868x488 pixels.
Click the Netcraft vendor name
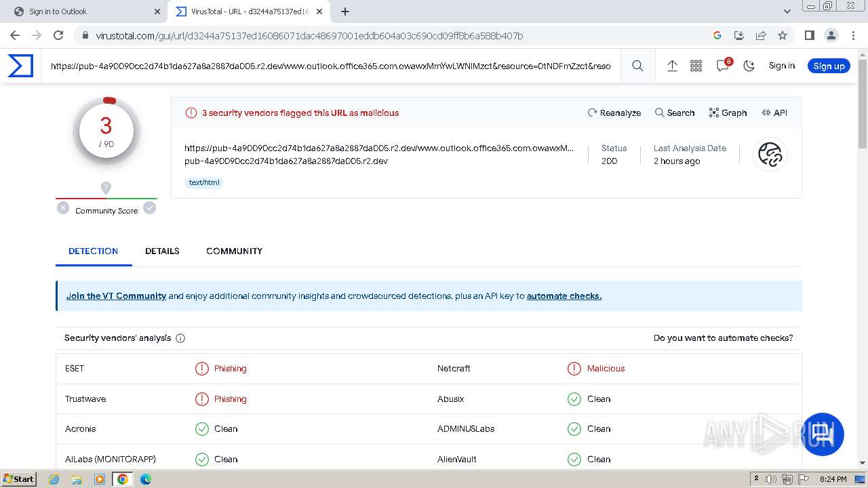click(454, 369)
